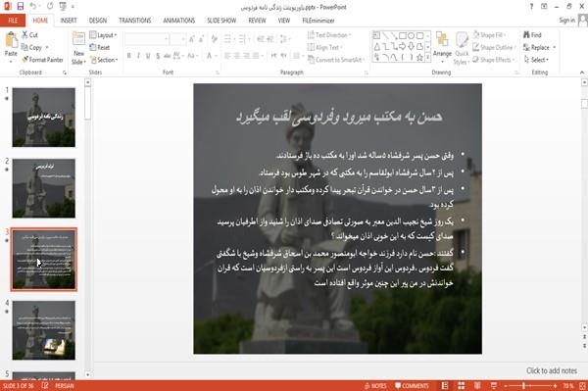Open the Layout dropdown

(x=103, y=35)
